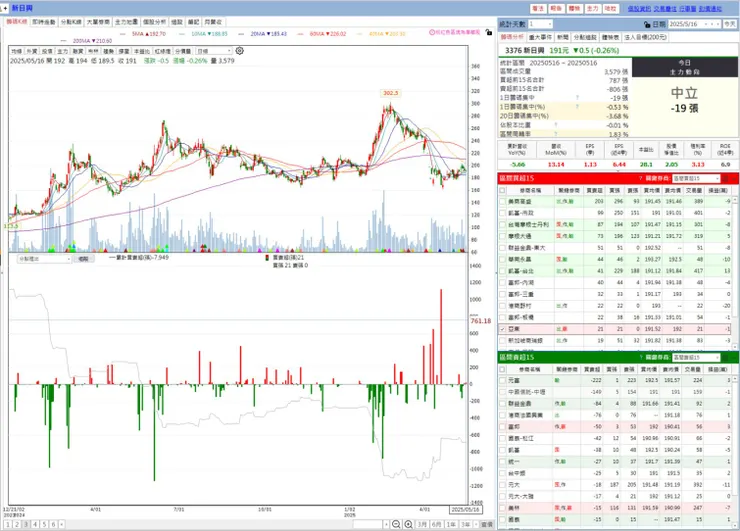Click the lock icon beside the date field

(647, 24)
